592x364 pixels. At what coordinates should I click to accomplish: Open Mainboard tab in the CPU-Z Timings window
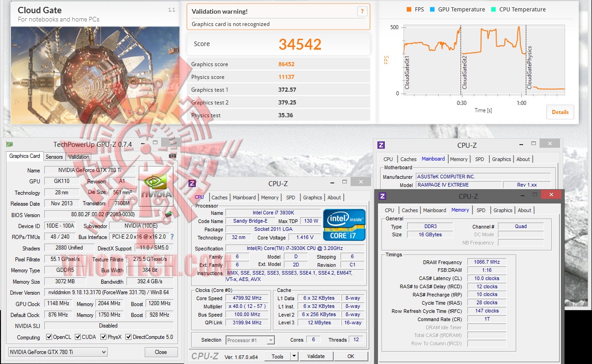click(435, 210)
